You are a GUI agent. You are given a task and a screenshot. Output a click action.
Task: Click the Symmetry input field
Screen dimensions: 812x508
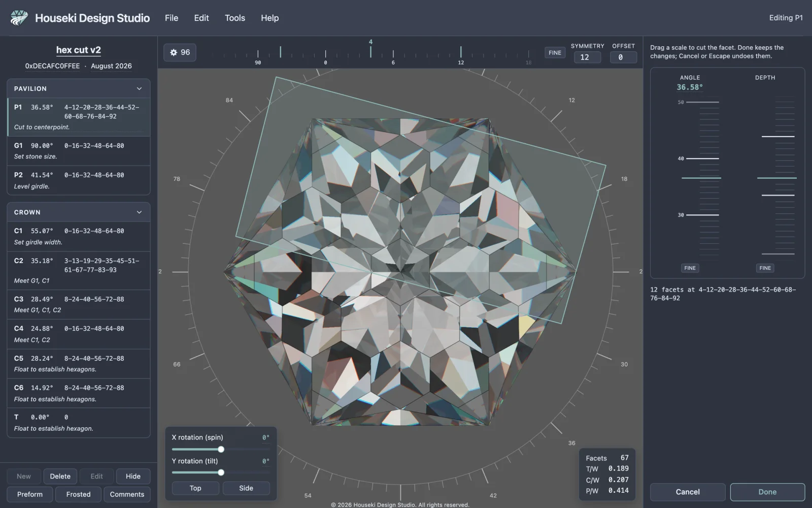pyautogui.click(x=587, y=57)
